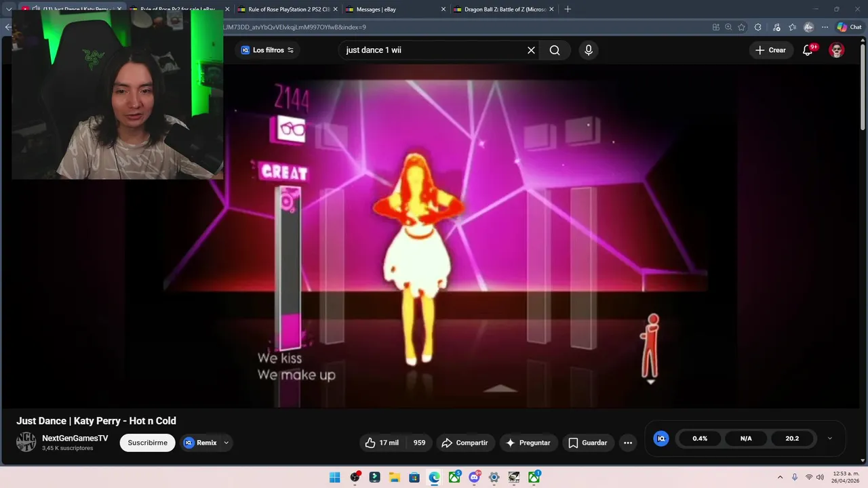
Task: Open the Edge profile picture
Action: point(808,27)
